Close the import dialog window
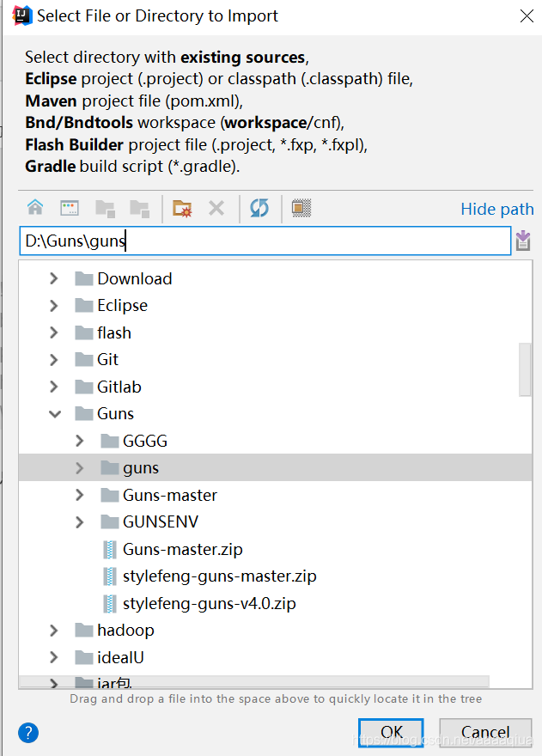 527,16
